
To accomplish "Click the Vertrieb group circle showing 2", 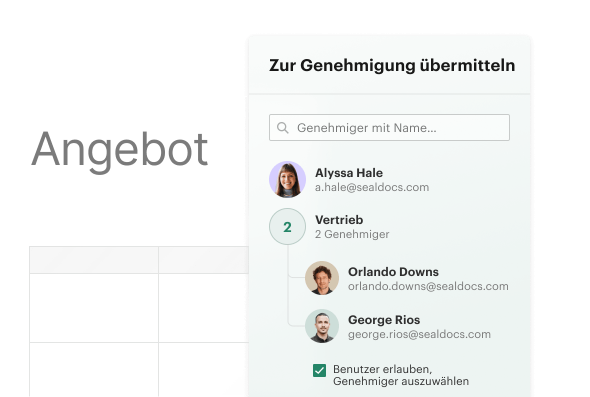I will coord(287,227).
